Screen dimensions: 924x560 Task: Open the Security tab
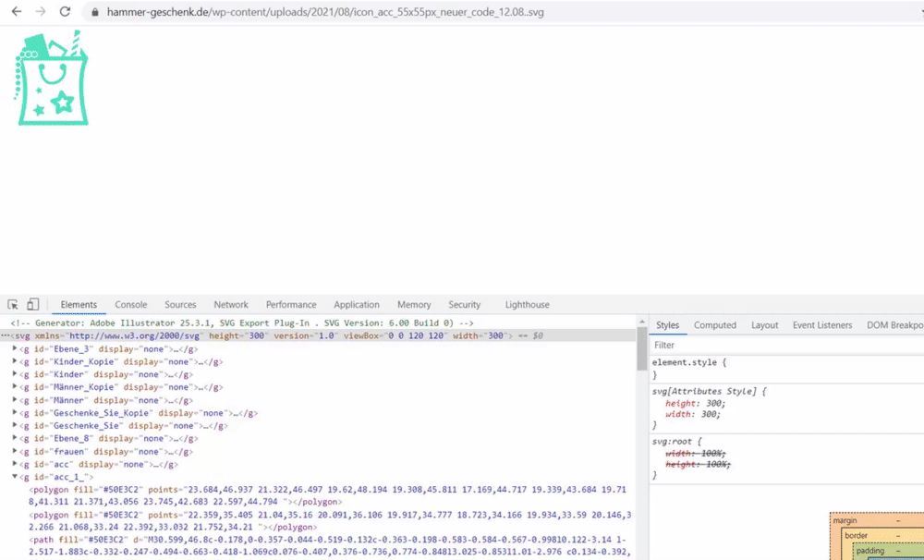(x=465, y=305)
